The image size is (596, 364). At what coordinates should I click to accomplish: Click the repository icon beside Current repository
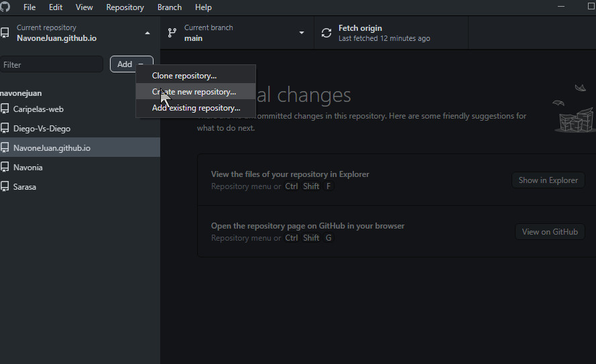pos(5,33)
